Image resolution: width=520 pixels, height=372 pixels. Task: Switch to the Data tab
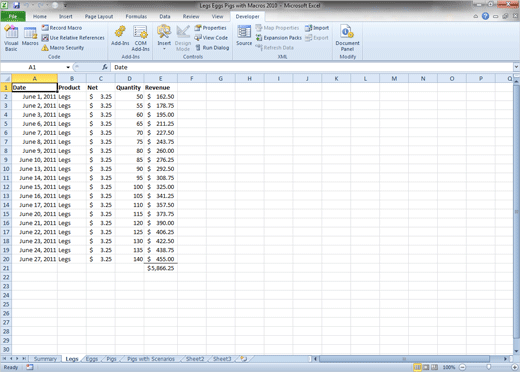point(165,16)
